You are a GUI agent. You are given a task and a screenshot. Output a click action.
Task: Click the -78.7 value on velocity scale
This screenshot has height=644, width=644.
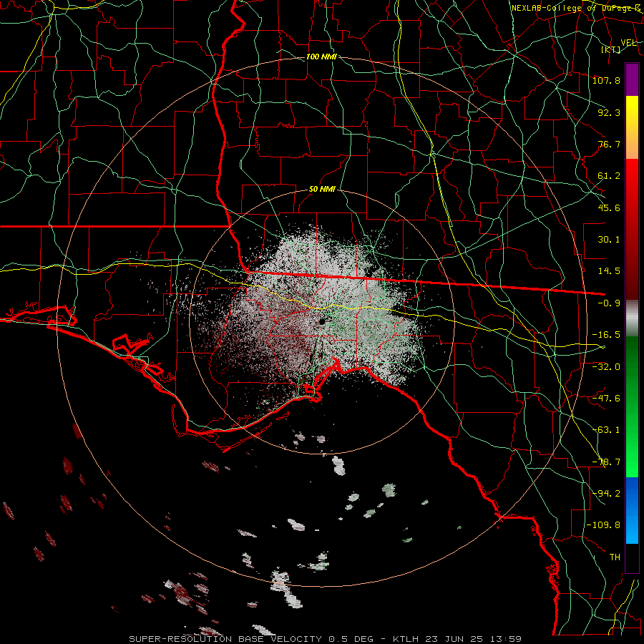tap(606, 462)
